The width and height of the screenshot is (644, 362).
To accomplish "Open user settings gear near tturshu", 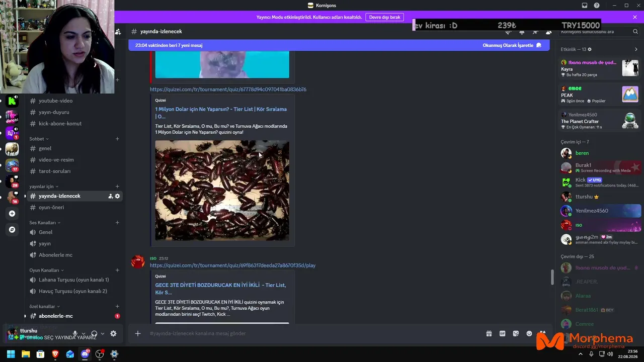I will point(113,333).
